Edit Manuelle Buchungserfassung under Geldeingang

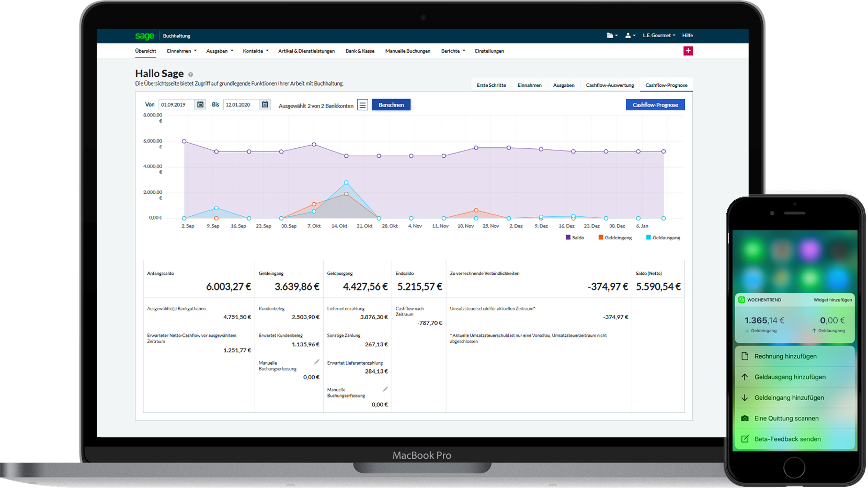317,362
